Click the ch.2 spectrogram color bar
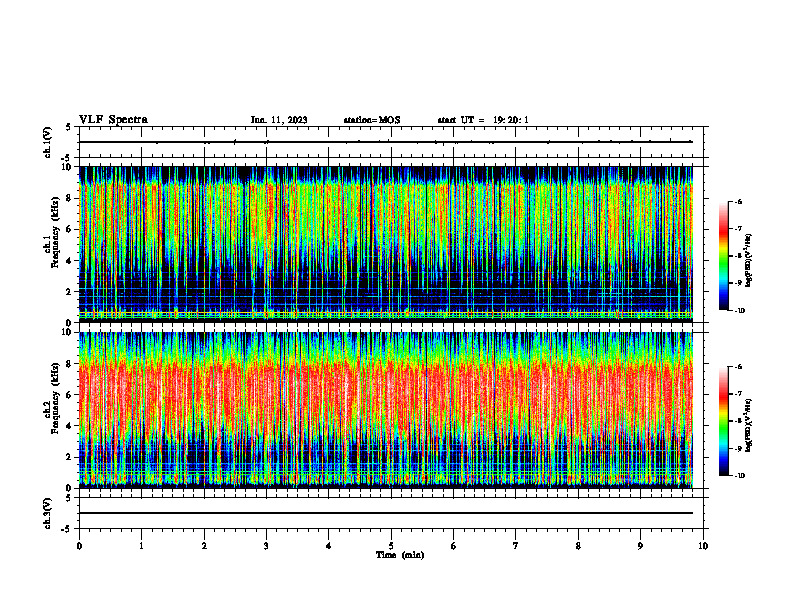792x612 pixels. (x=724, y=421)
